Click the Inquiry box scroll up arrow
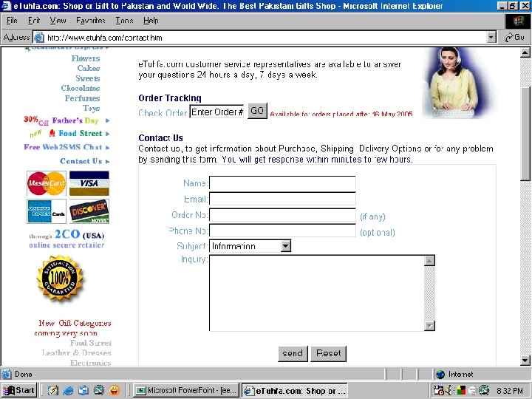The width and height of the screenshot is (532, 399). (429, 261)
